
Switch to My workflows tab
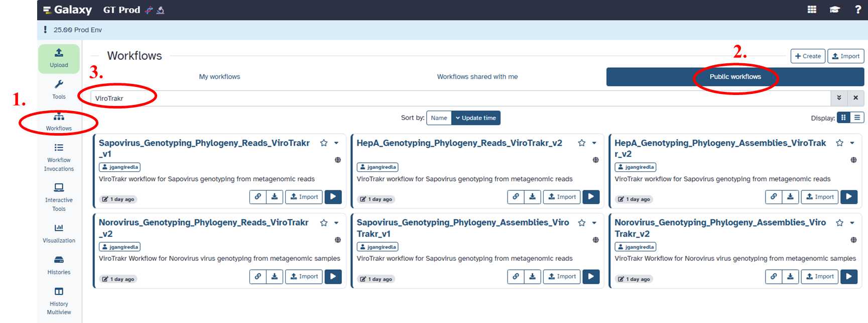(x=219, y=77)
